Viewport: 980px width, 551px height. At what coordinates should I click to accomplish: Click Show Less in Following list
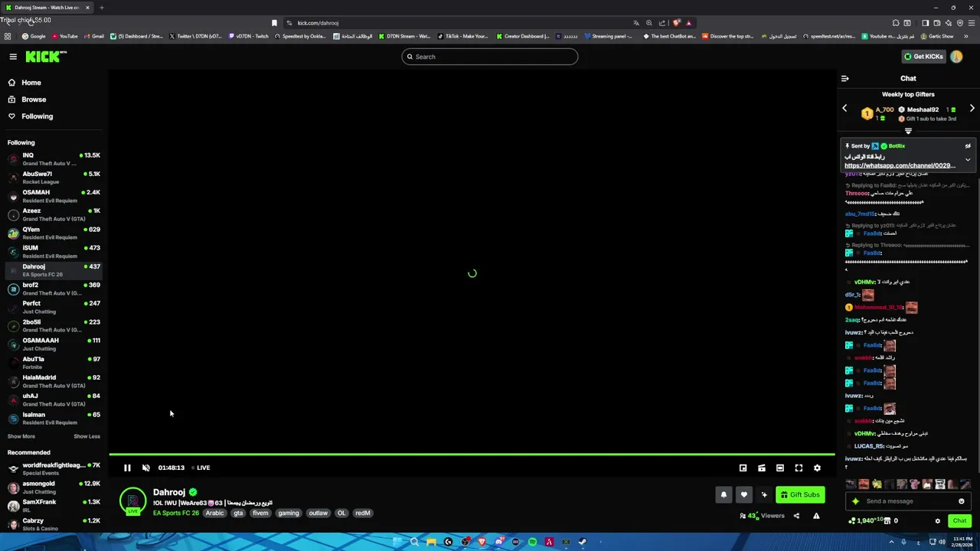click(87, 436)
